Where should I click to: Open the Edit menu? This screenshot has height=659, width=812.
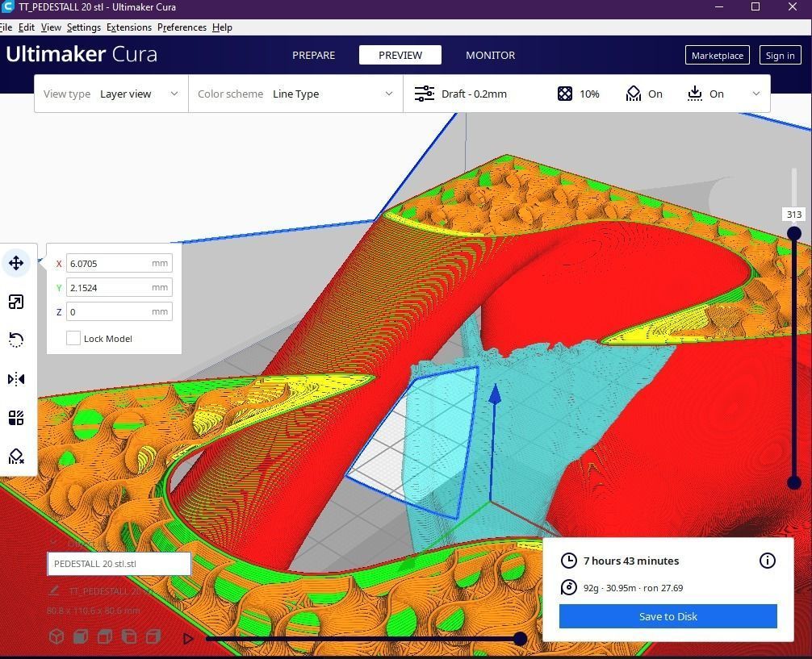27,27
